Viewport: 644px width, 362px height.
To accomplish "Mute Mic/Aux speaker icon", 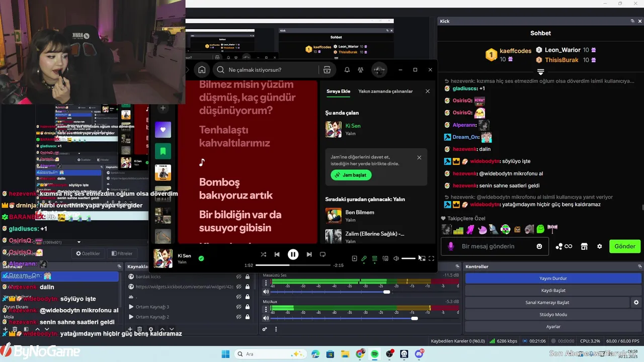I will 266,318.
